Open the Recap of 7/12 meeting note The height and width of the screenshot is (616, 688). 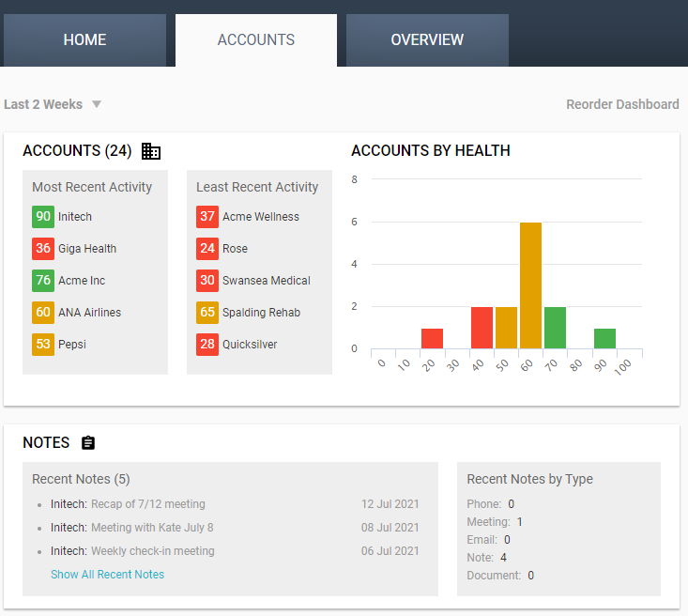(147, 504)
